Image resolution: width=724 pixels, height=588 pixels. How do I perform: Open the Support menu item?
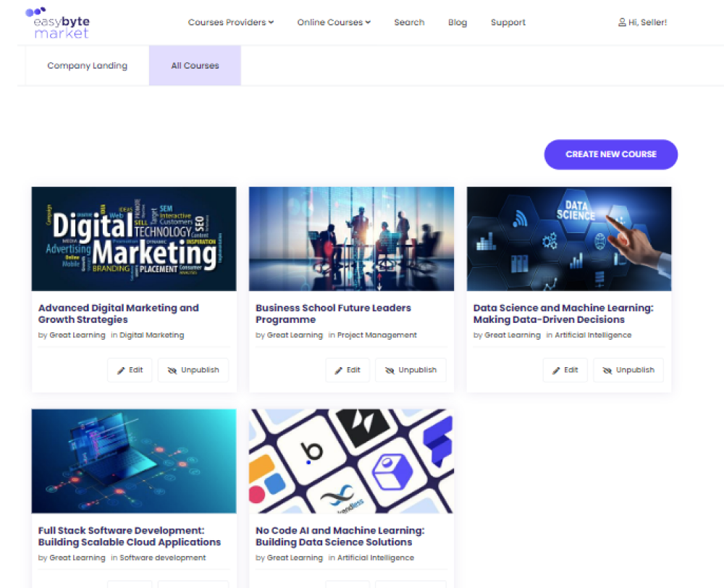[x=508, y=22]
